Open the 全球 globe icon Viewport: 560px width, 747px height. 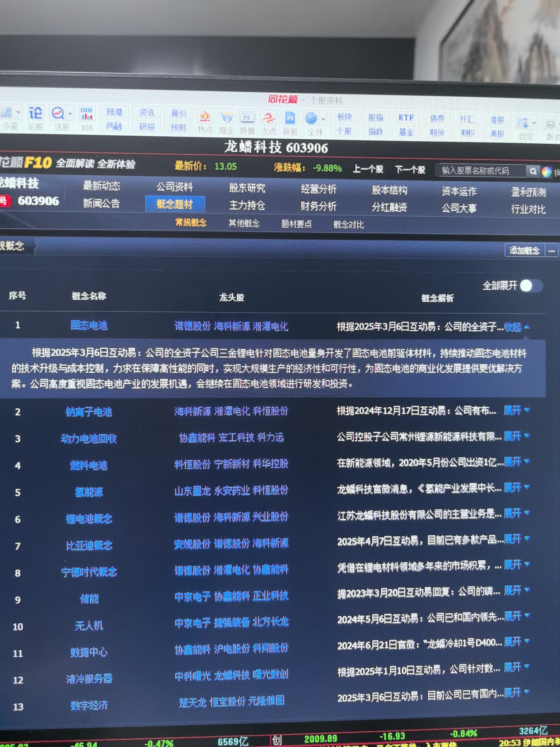pos(312,125)
